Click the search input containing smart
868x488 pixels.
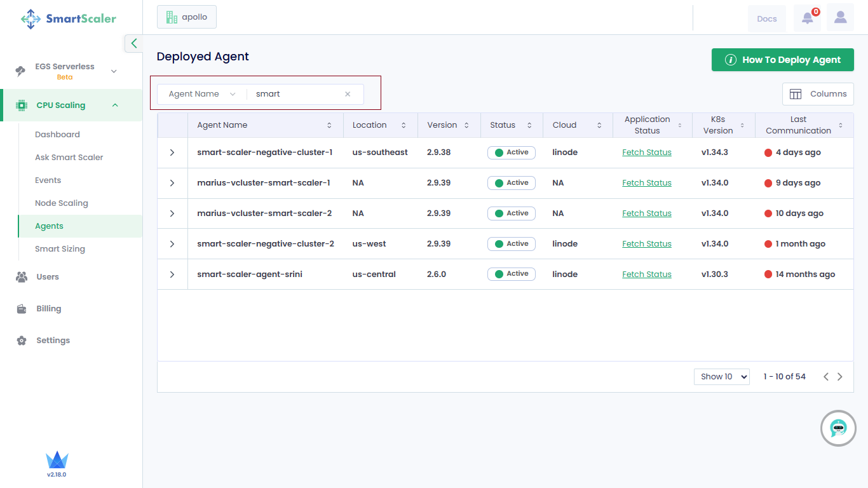295,94
